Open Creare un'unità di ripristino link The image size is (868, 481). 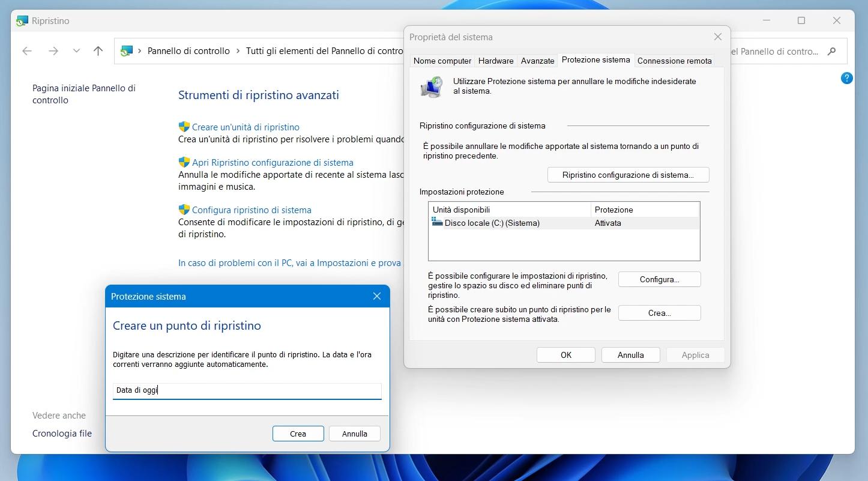pos(245,127)
